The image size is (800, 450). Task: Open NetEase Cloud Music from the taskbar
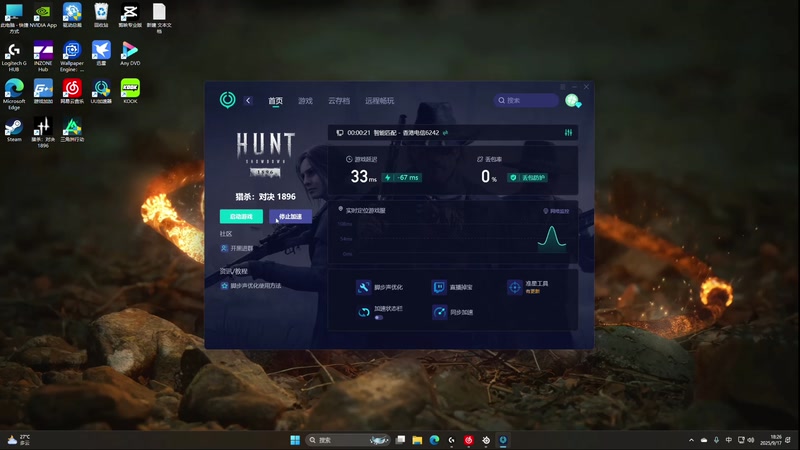click(x=468, y=440)
